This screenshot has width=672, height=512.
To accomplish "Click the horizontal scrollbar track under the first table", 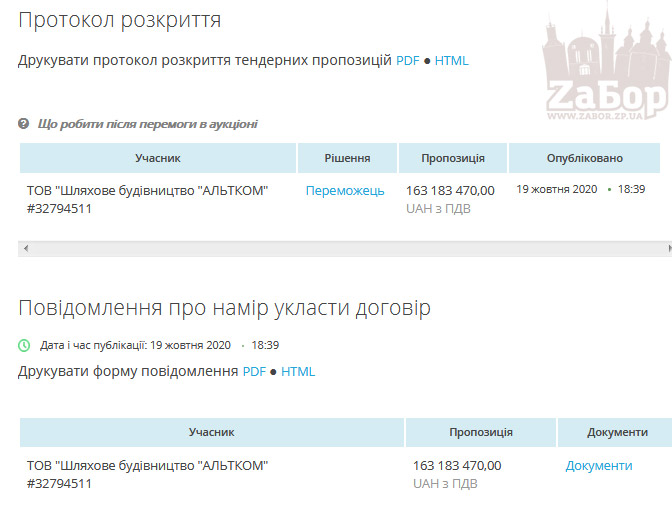I will click(x=340, y=247).
